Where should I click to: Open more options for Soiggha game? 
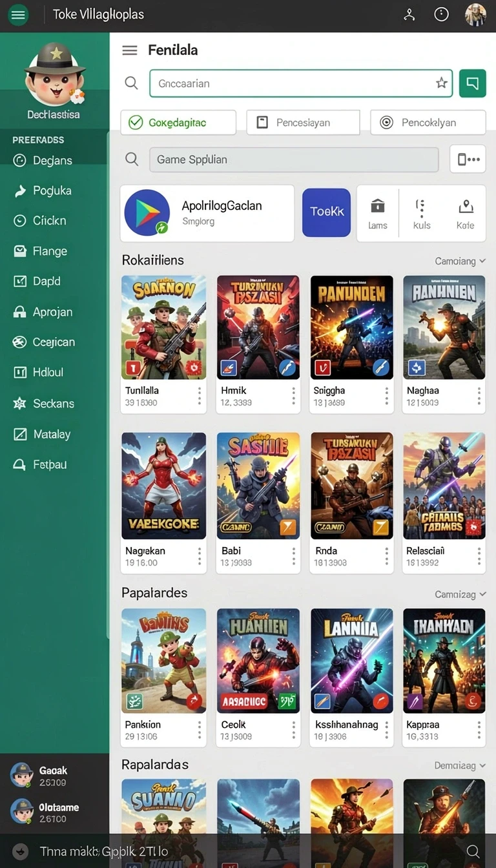point(386,396)
